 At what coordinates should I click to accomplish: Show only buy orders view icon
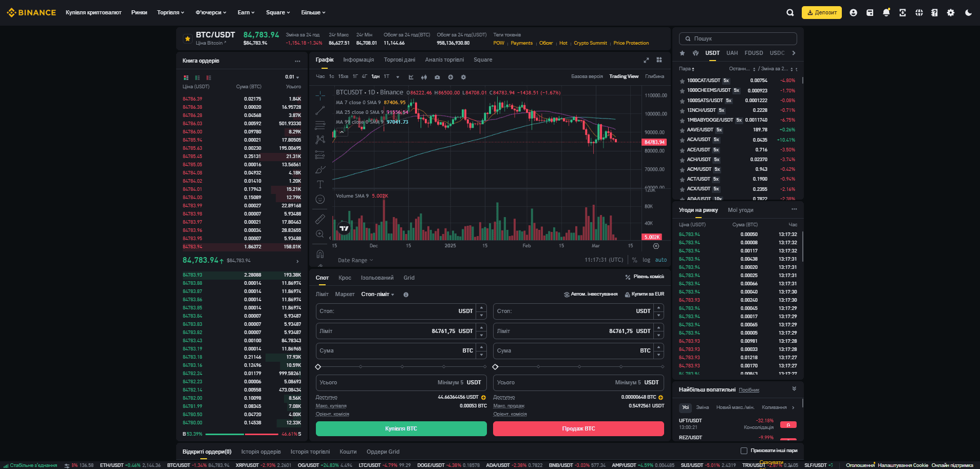click(197, 77)
